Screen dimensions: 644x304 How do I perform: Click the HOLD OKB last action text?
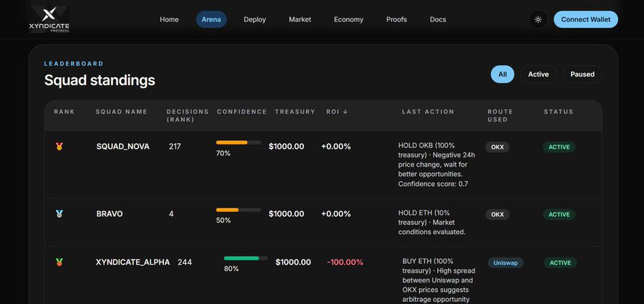pyautogui.click(x=437, y=165)
